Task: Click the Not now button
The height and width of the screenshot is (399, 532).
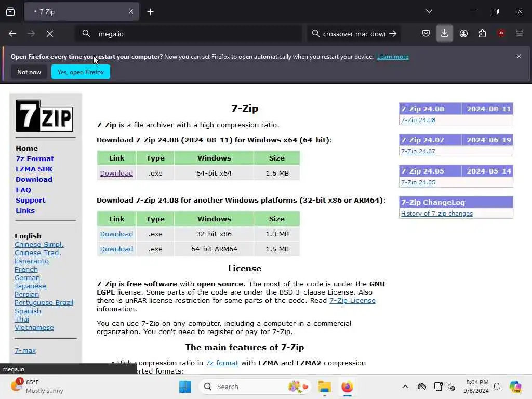Action: (x=29, y=72)
